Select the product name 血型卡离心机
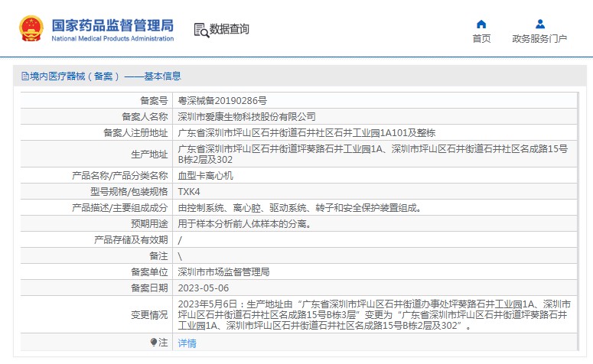Image resolution: width=593 pixels, height=364 pixels. coord(205,176)
